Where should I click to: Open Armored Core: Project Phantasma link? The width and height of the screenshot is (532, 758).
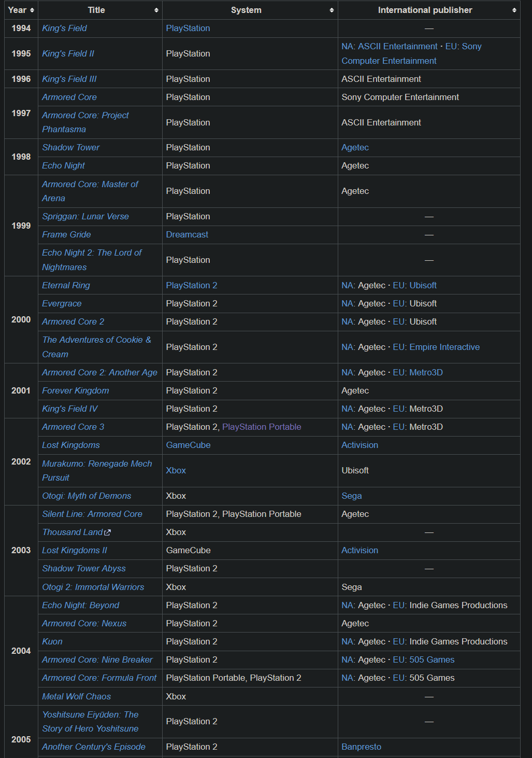click(85, 122)
